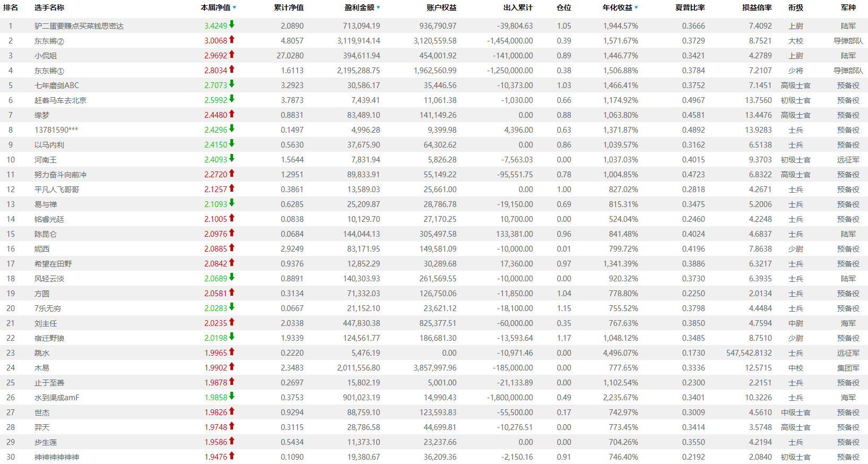The width and height of the screenshot is (868, 464).
Task: Click the red up arrow for 神神神神神神
Action: tap(232, 456)
